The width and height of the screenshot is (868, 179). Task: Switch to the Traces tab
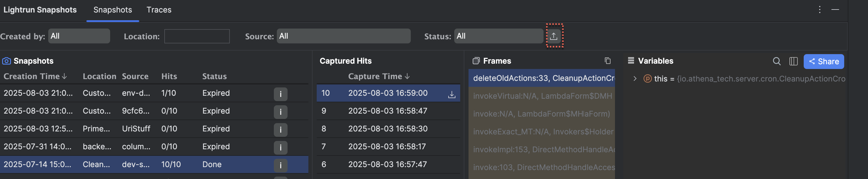159,10
